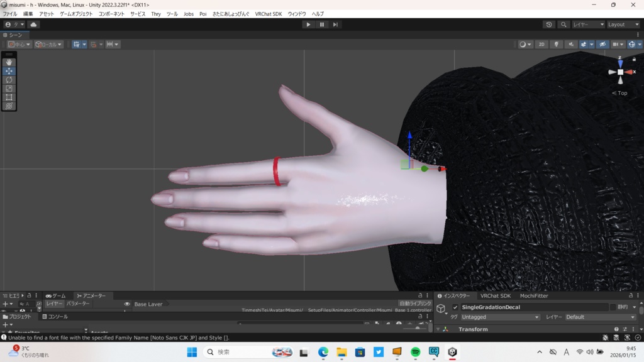Toggle hidden objects scene visibility
Viewport: 644px width, 362px height.
coord(602,45)
